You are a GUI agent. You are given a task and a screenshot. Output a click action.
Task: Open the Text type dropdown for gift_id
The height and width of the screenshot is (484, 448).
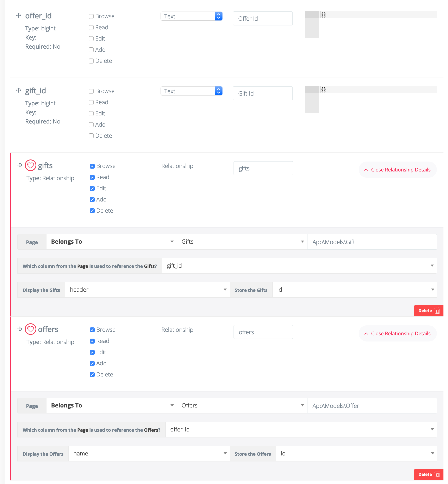click(192, 91)
